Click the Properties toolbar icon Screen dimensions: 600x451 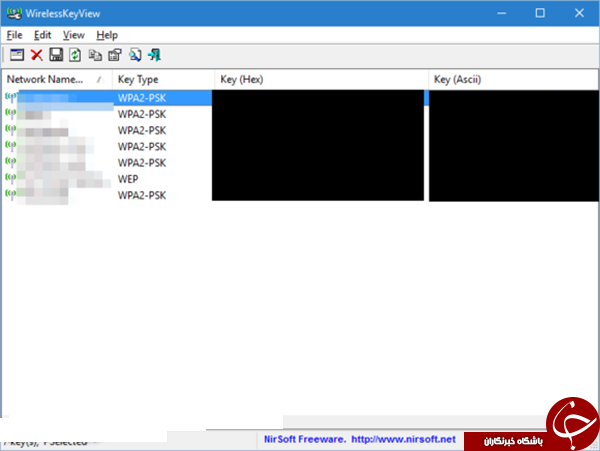click(115, 55)
